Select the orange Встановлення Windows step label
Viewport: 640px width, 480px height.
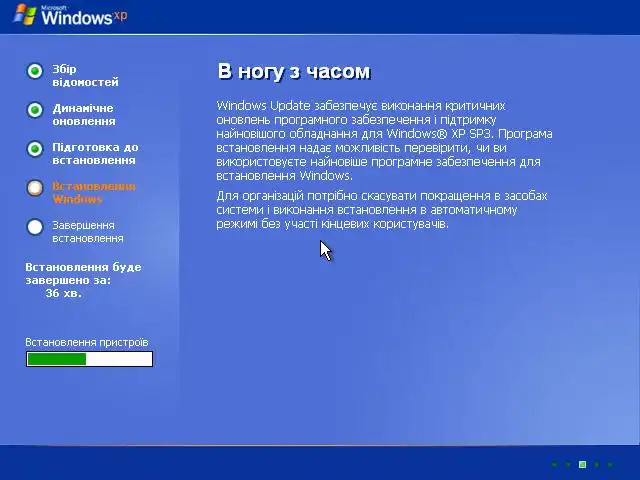tap(93, 193)
